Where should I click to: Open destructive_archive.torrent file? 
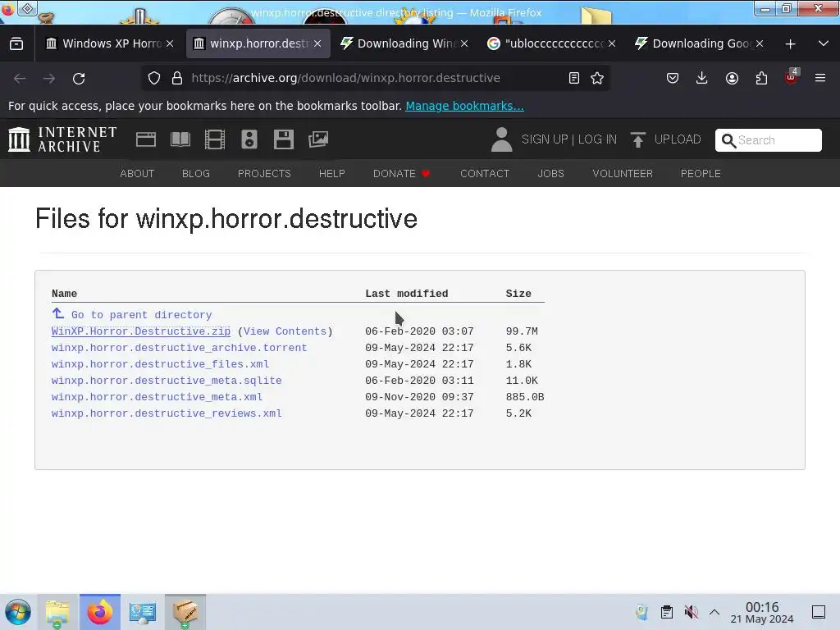tap(179, 348)
